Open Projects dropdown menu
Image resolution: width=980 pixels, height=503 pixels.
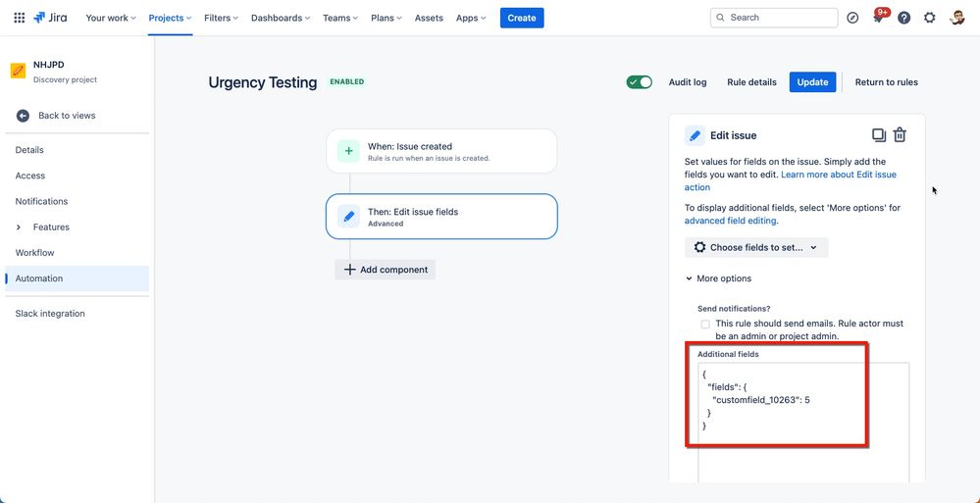170,18
